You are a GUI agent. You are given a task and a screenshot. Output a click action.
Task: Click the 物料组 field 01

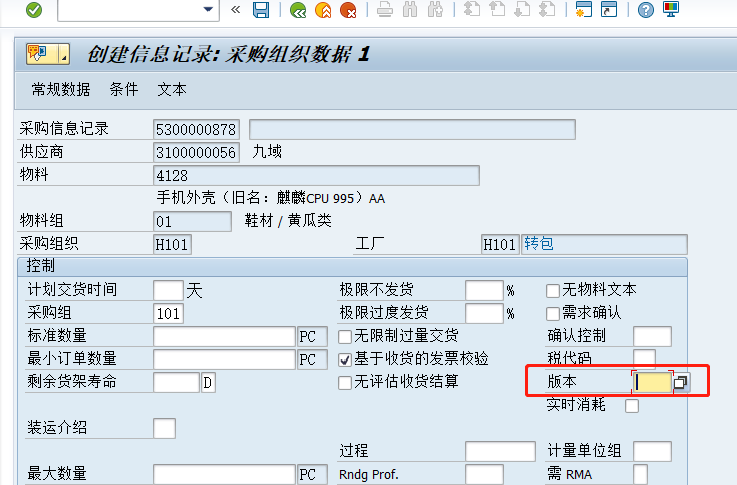pyautogui.click(x=192, y=221)
